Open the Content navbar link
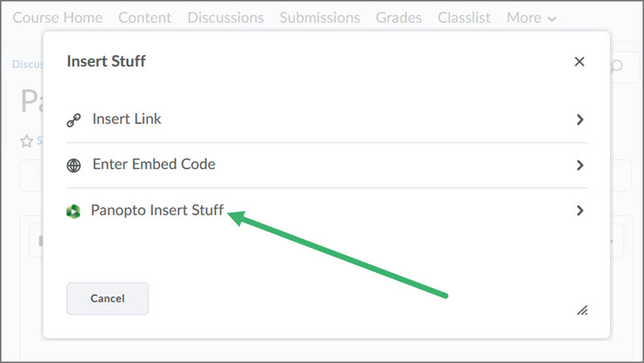 [145, 18]
